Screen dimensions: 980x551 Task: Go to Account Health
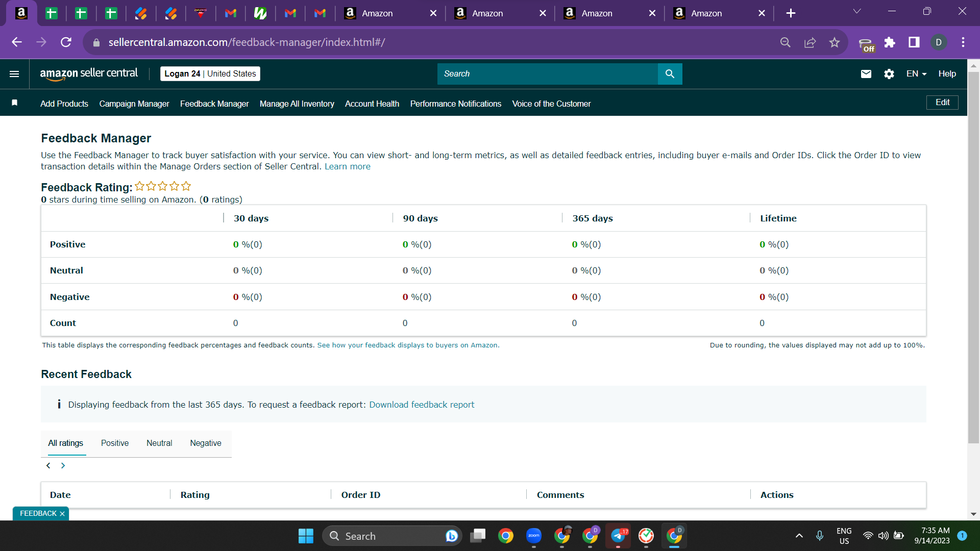(x=372, y=104)
